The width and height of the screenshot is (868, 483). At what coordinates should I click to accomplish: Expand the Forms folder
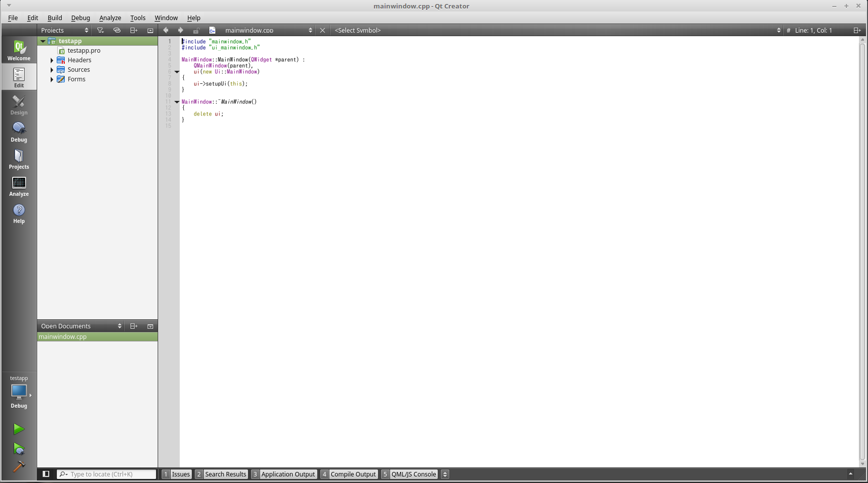click(x=52, y=79)
